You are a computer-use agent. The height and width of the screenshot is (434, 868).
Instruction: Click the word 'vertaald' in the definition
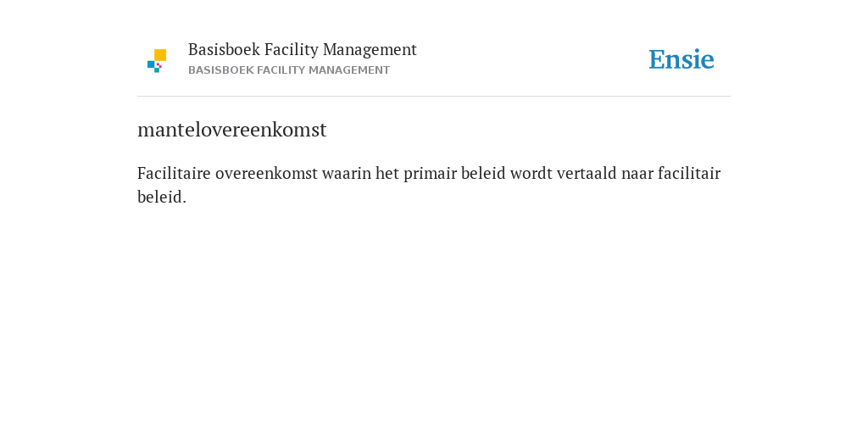587,174
